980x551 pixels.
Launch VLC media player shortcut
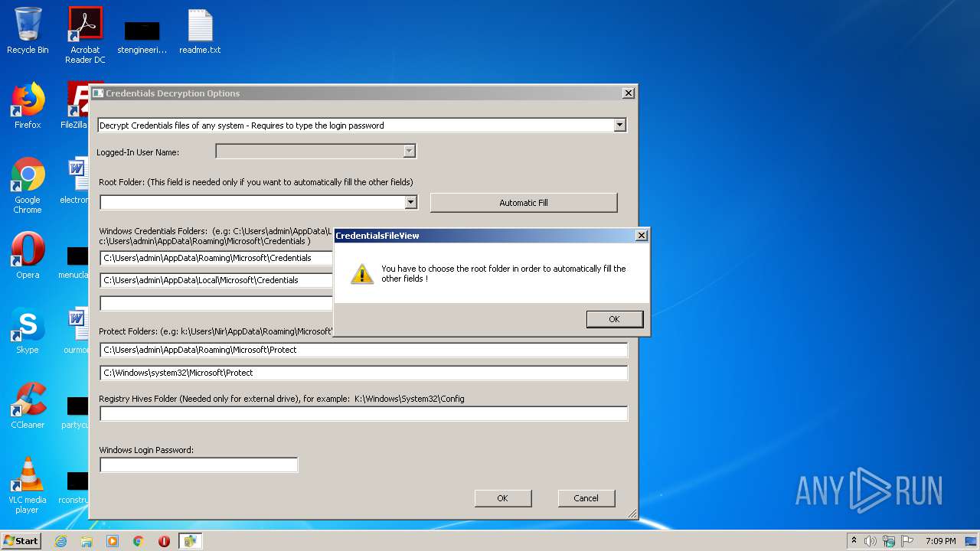tap(28, 485)
